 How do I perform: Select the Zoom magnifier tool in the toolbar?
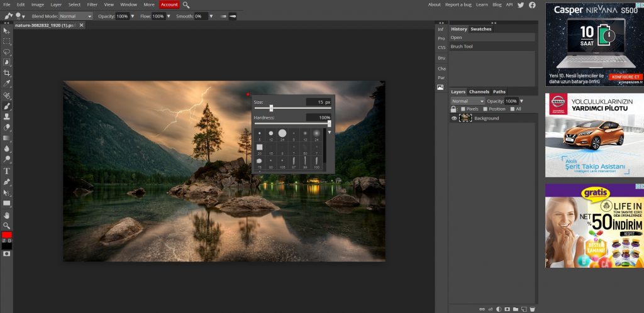point(7,225)
